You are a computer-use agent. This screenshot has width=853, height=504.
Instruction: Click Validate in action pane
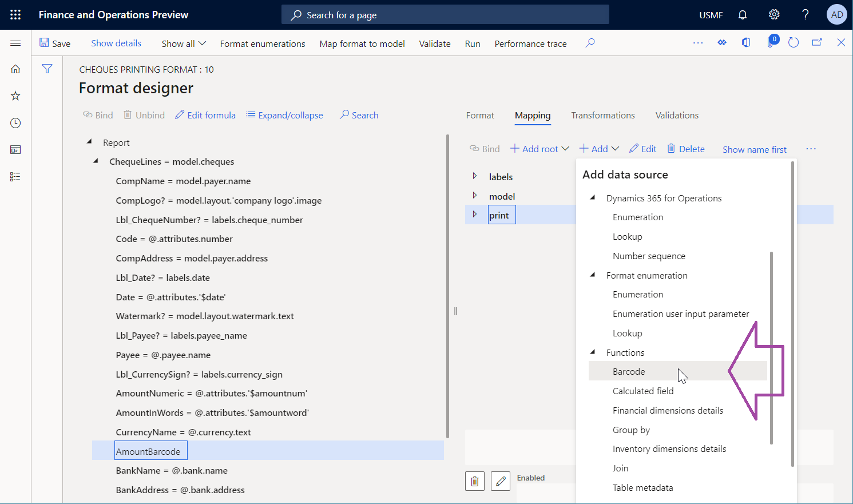coord(435,43)
